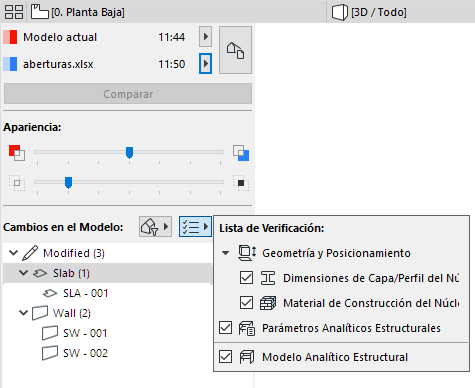Viewport: 475px width, 388px height.
Task: Click the model file comparison icon button
Action: pos(235,50)
